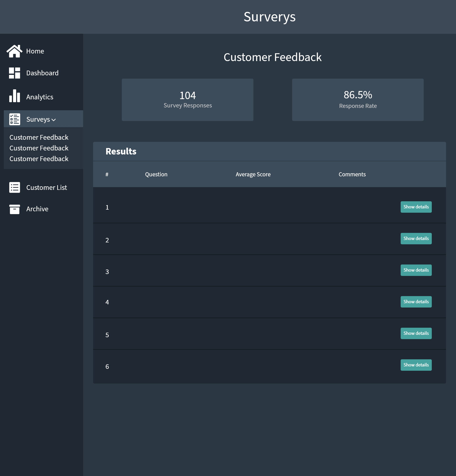Click the Home house icon
Viewport: 456px width, 476px height.
[14, 51]
